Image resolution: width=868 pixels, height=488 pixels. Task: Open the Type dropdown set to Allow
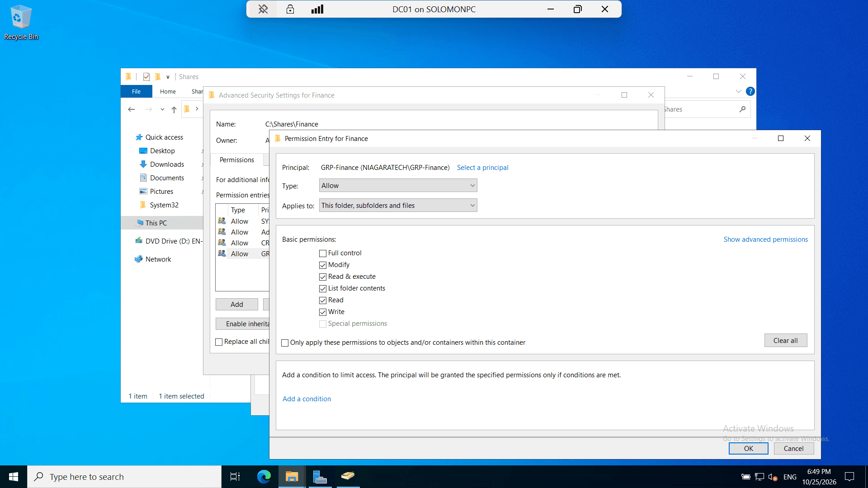pos(398,186)
